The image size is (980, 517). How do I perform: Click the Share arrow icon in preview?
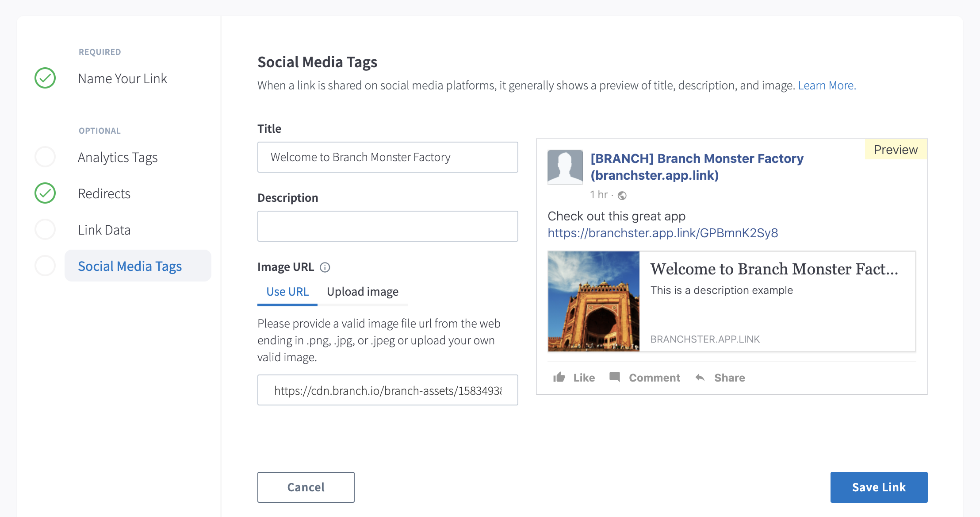point(700,378)
